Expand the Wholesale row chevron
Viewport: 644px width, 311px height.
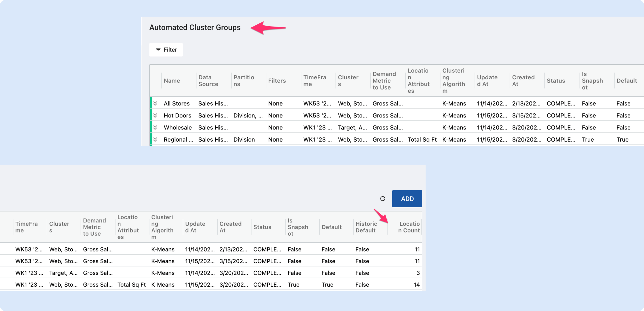coord(155,128)
